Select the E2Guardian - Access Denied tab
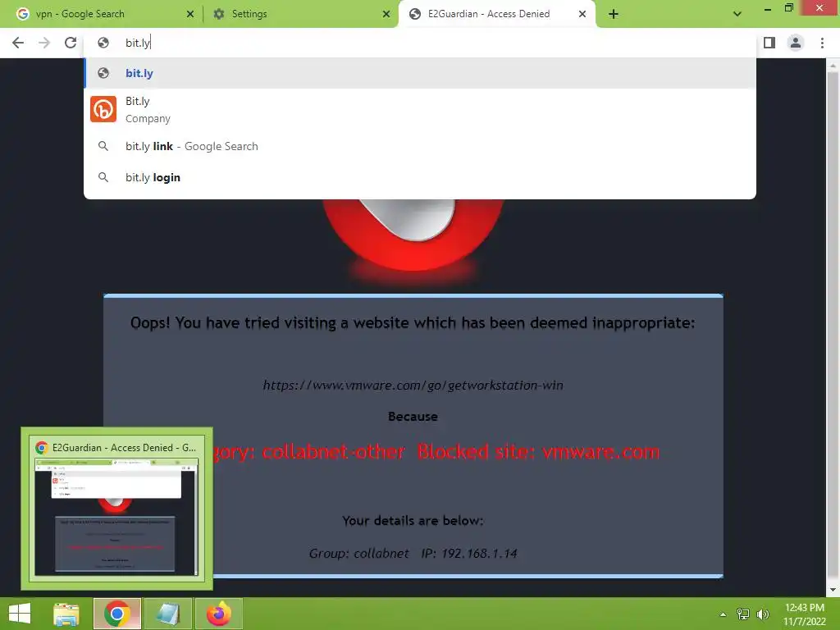This screenshot has width=840, height=630. point(495,14)
